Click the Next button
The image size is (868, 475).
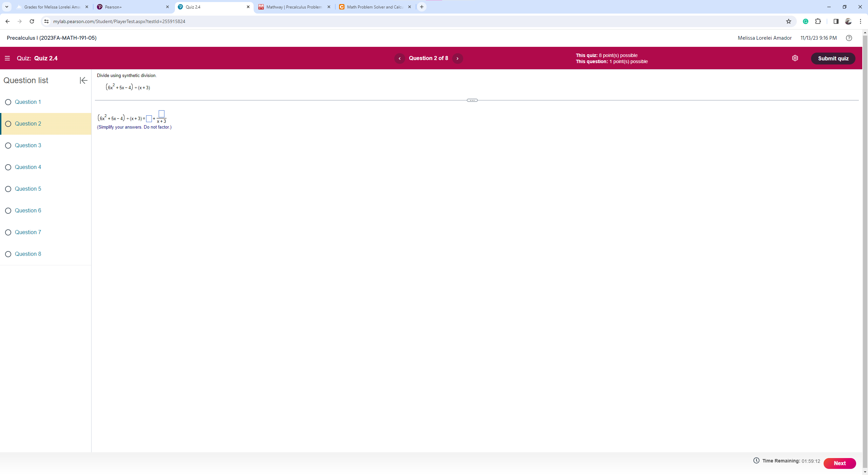point(839,463)
